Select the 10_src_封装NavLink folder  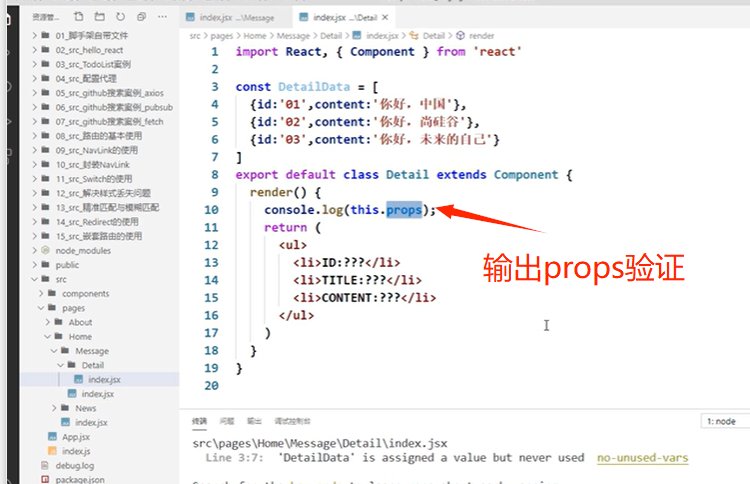93,165
